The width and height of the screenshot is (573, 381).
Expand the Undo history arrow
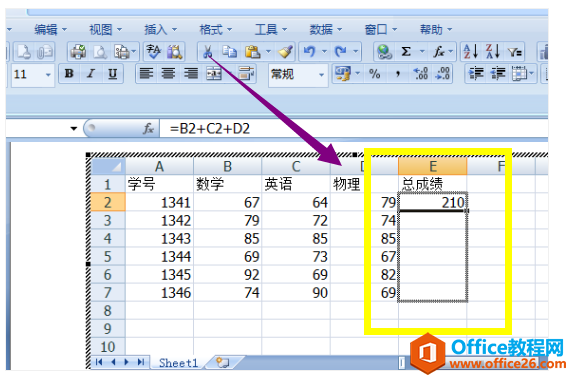coord(325,52)
